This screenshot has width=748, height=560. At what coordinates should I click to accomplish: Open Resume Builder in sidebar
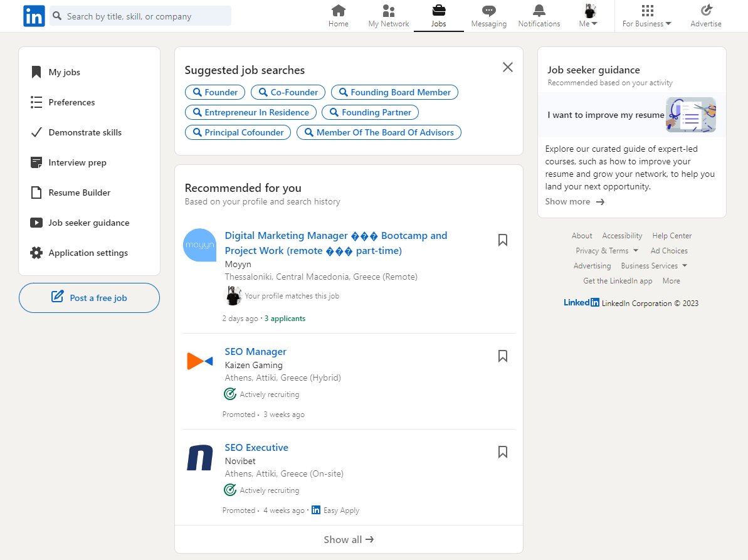79,193
